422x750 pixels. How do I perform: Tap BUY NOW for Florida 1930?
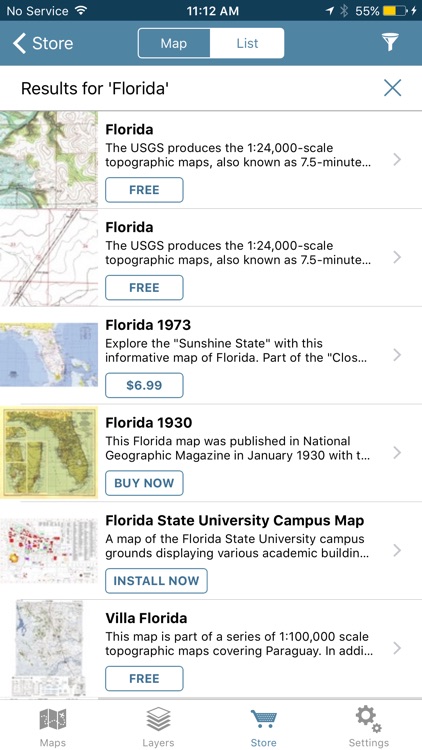(144, 483)
